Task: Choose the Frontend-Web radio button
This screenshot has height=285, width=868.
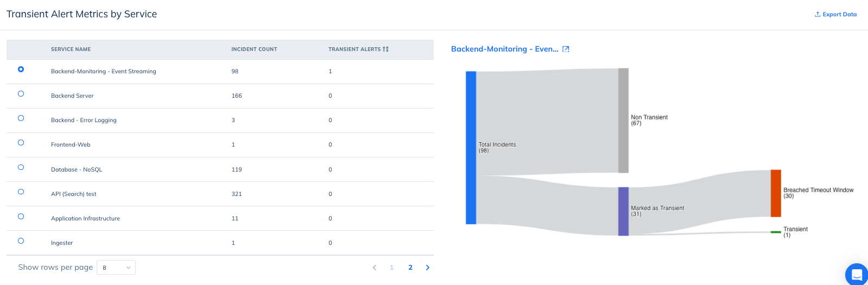Action: tap(21, 143)
